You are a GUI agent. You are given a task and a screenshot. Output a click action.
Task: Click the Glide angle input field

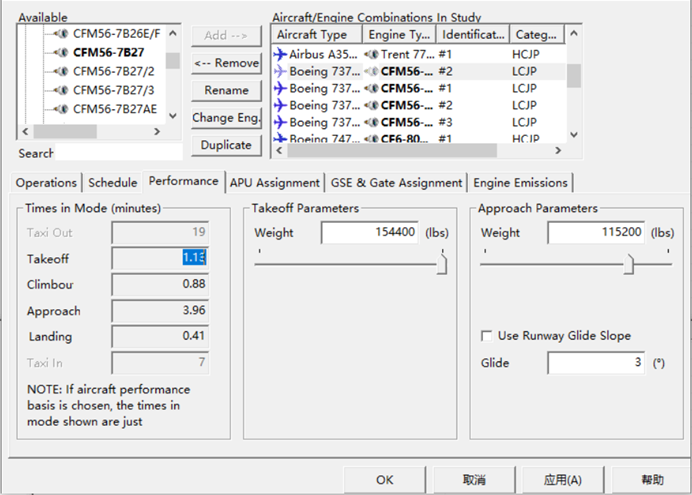596,363
